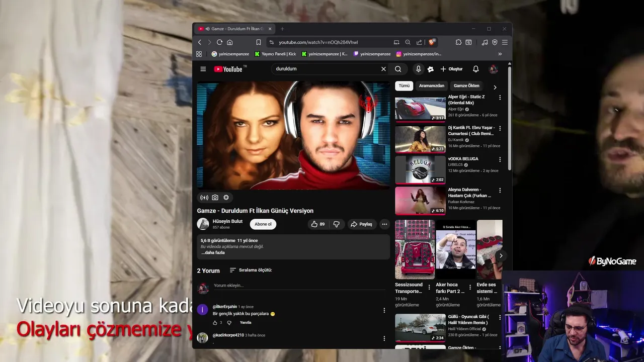Share the video with Paylaş

tap(361, 224)
